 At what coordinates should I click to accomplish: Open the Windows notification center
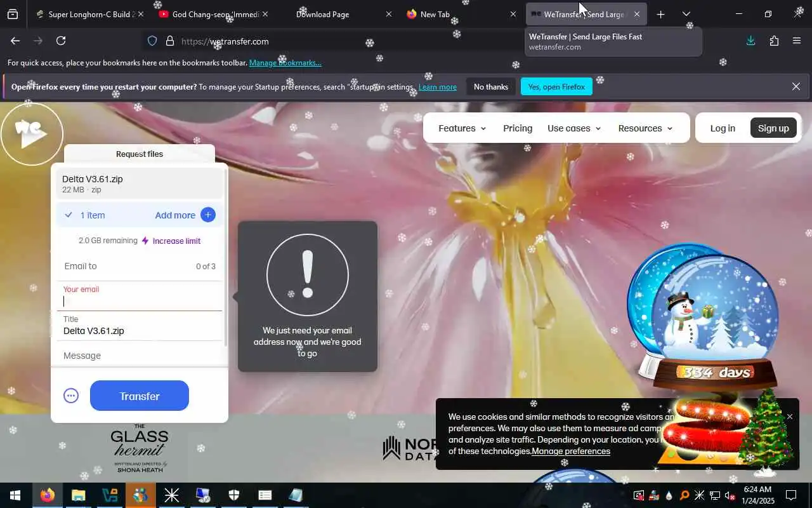(x=791, y=495)
